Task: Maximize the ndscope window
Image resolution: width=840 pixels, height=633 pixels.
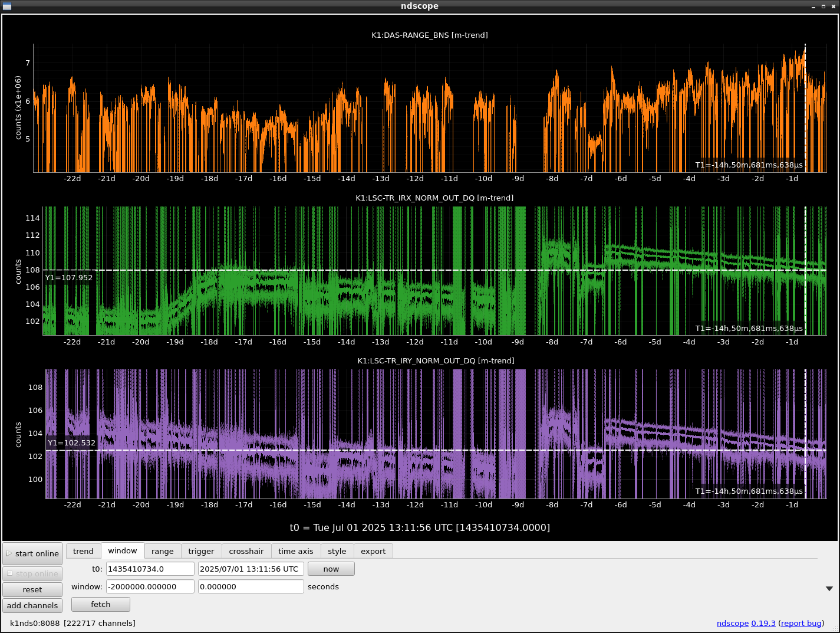Action: click(823, 6)
